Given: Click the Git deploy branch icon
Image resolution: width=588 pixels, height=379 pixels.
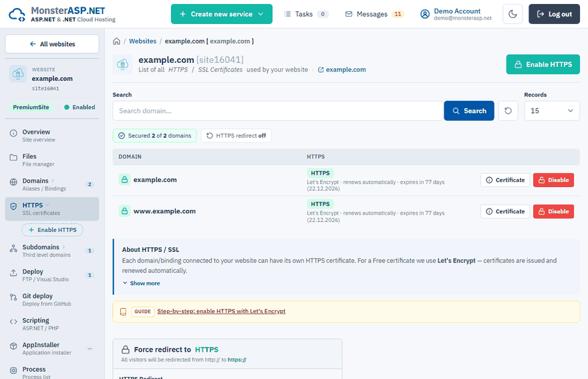Looking at the screenshot, I should click(x=13, y=297).
